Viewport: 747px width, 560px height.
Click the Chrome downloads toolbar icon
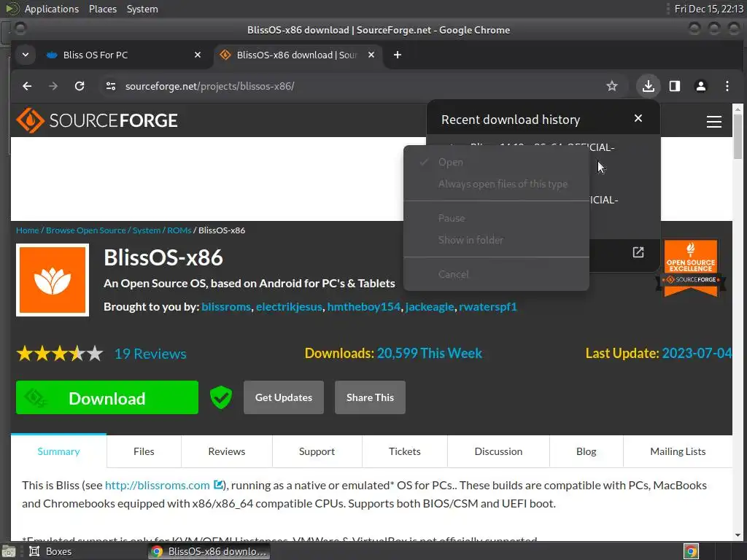[648, 86]
